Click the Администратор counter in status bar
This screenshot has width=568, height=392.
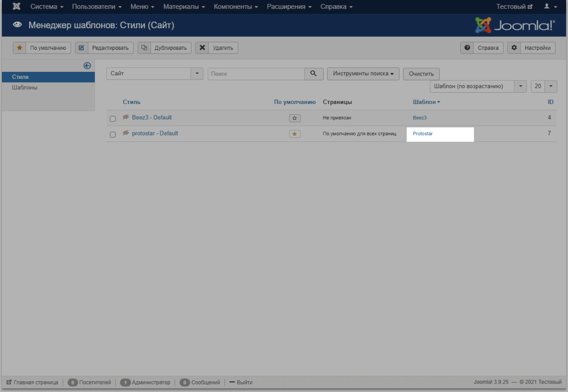pos(145,383)
